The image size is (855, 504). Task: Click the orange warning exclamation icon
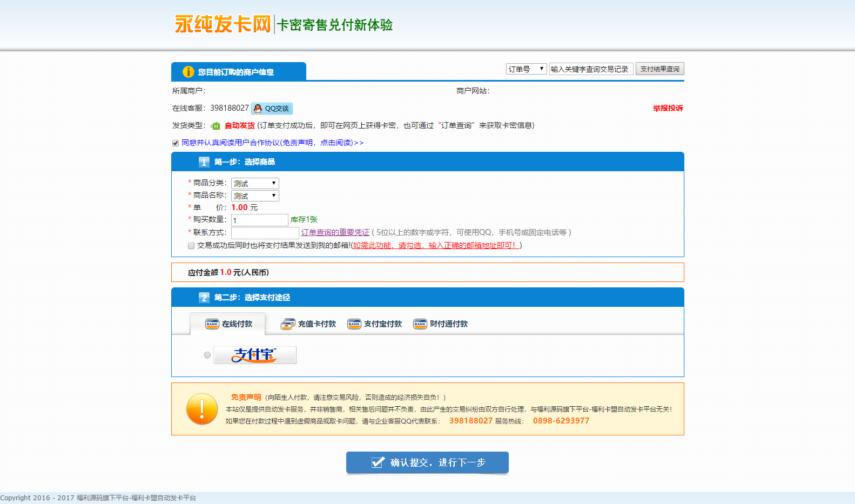pyautogui.click(x=202, y=409)
